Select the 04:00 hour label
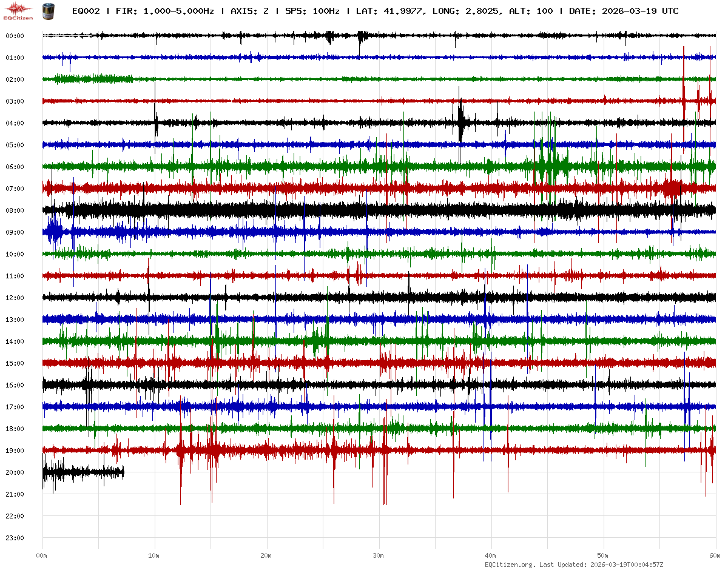The height and width of the screenshot is (570, 728). [x=15, y=123]
